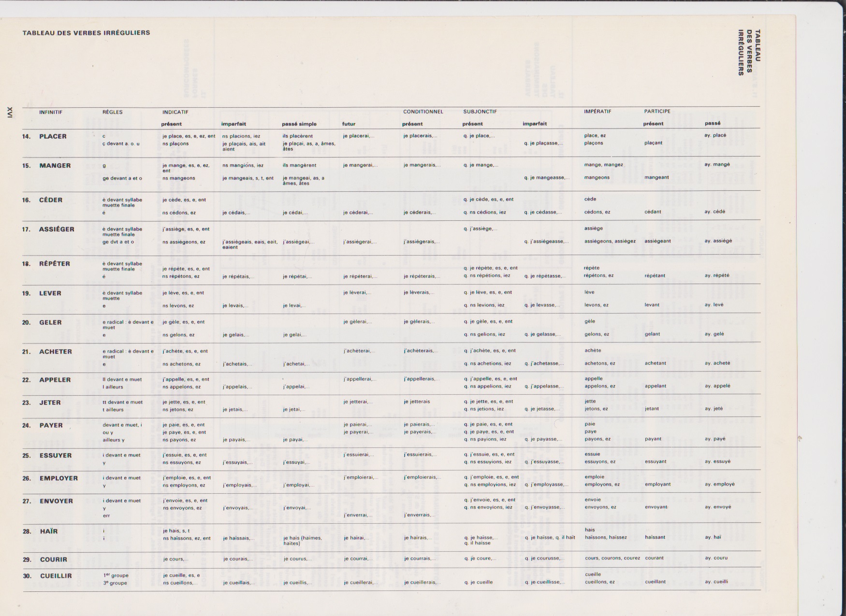Select the verb 'EMPLOYER' in row 26

pyautogui.click(x=58, y=478)
